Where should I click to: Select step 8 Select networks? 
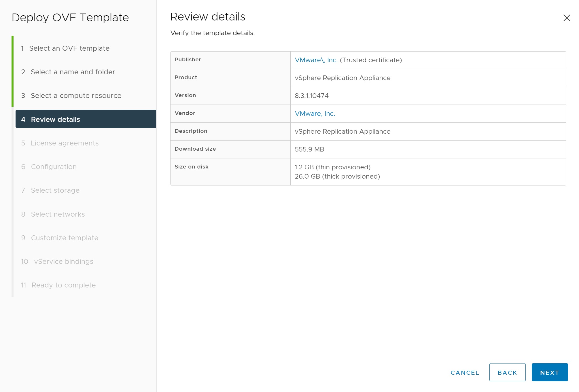(x=58, y=214)
